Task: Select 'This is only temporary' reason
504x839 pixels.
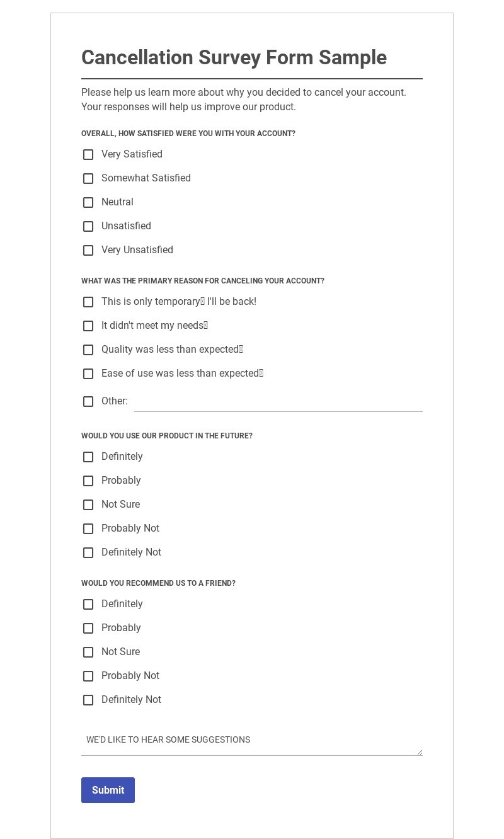Action: 88,302
